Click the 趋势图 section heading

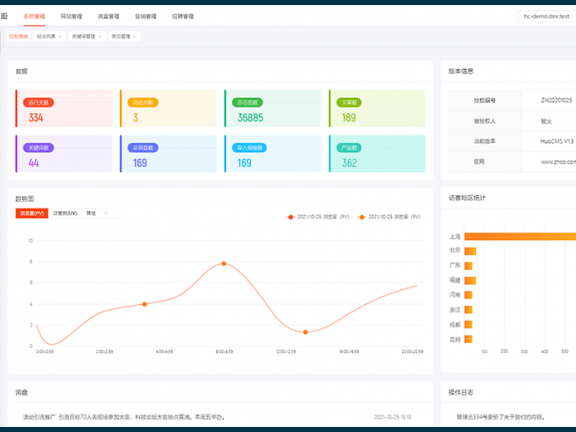pos(25,199)
